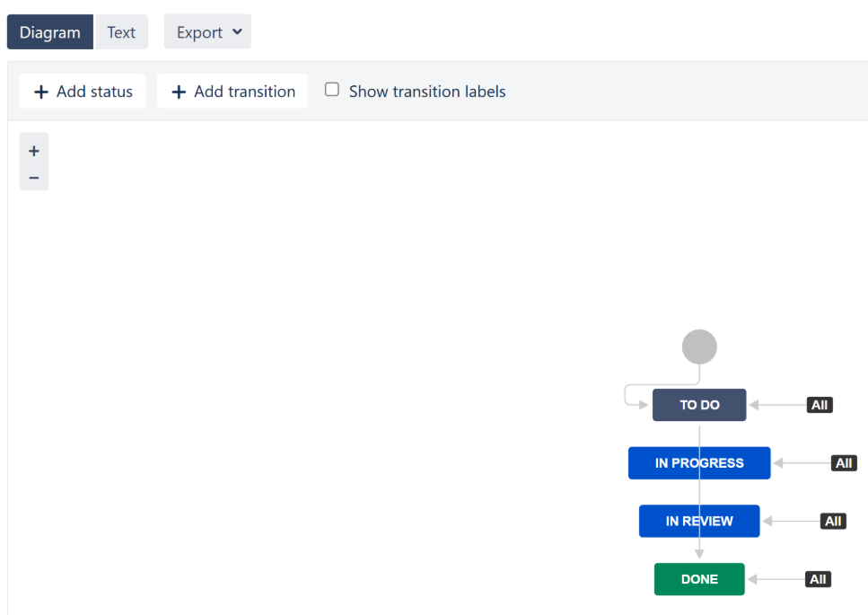Select the TO DO status
Screen dimensions: 868x615
point(699,405)
